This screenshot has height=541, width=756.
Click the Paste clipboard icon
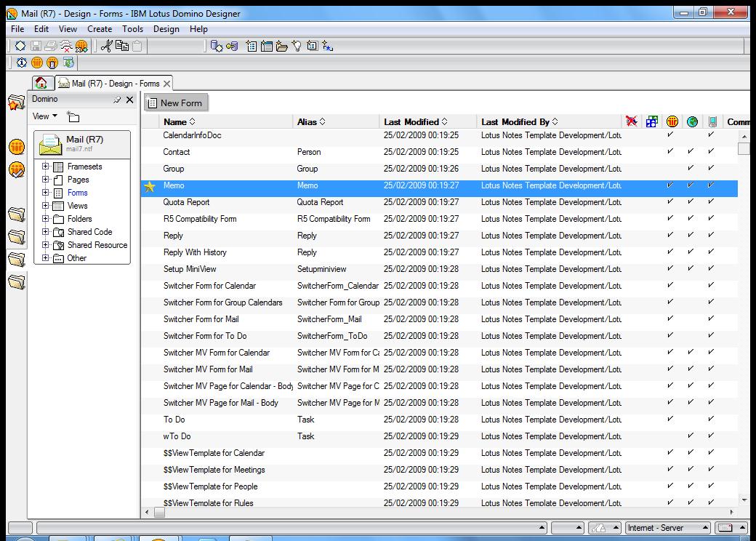[x=137, y=46]
